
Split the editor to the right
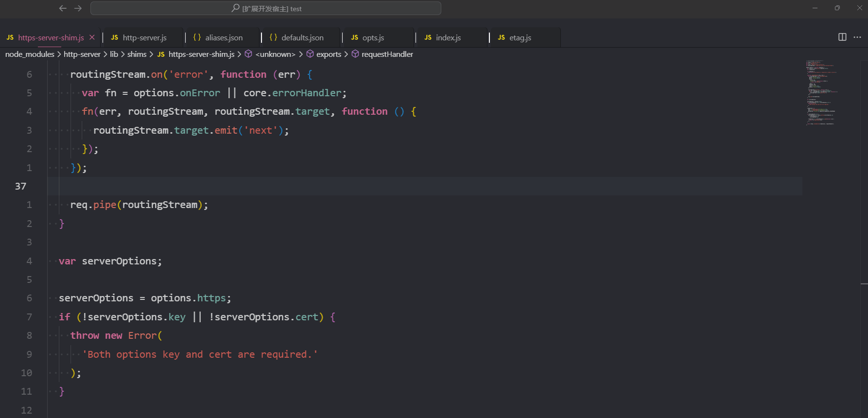point(842,37)
